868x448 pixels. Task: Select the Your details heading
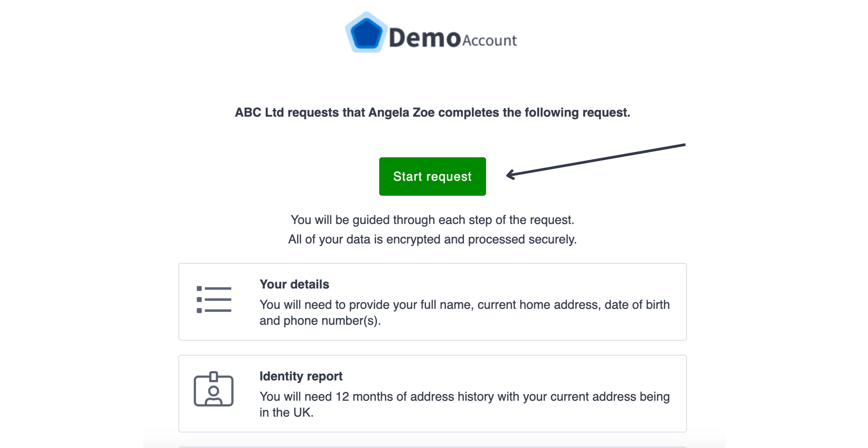[x=294, y=284]
